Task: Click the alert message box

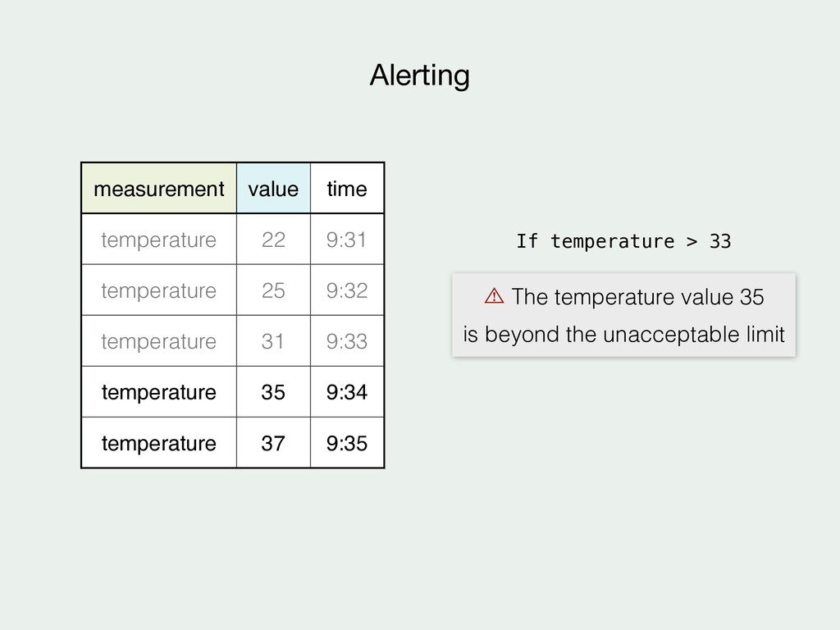Action: (x=623, y=315)
